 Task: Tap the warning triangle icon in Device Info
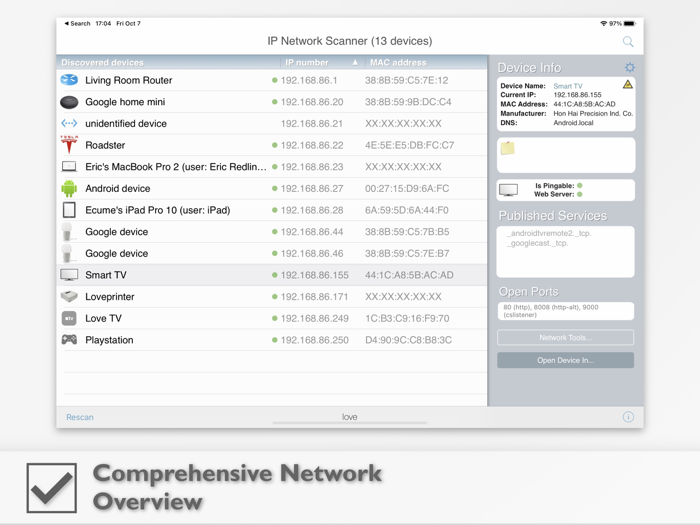(x=628, y=84)
